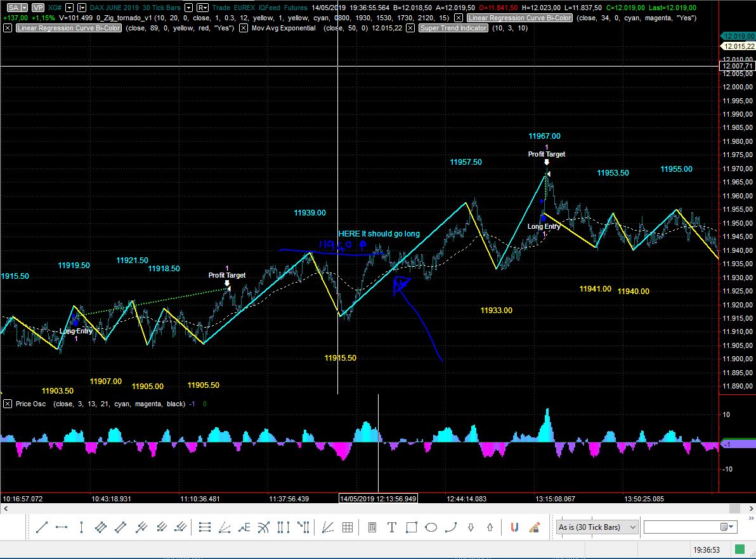This screenshot has width=756, height=559.
Task: Toggle the magnet snap tool
Action: pos(514,527)
